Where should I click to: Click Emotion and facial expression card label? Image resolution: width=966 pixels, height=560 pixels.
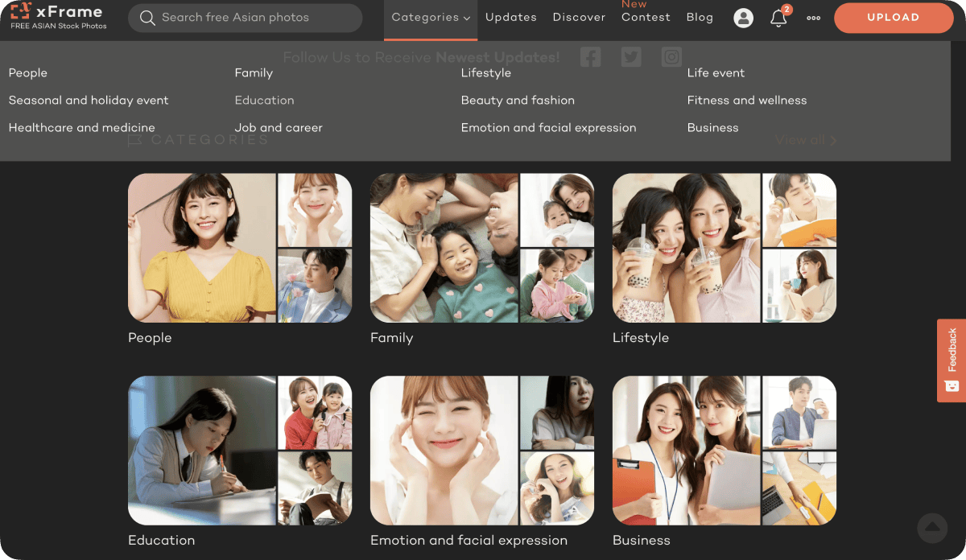pos(469,541)
